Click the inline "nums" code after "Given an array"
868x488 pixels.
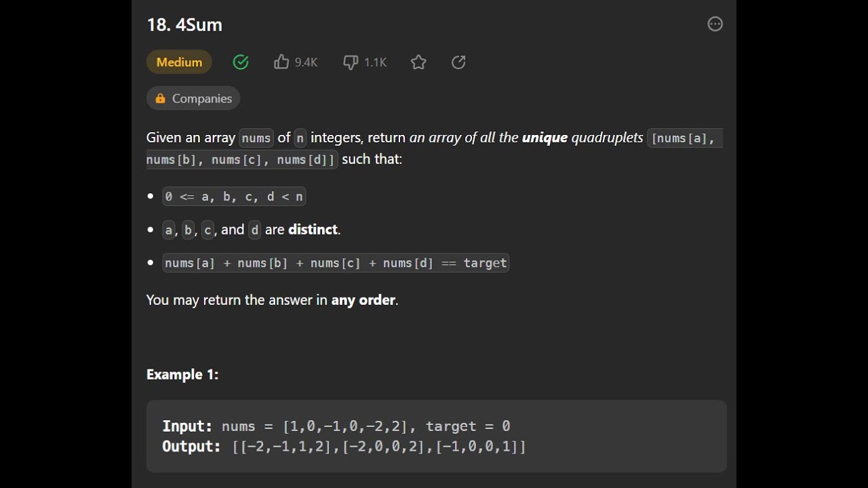256,138
